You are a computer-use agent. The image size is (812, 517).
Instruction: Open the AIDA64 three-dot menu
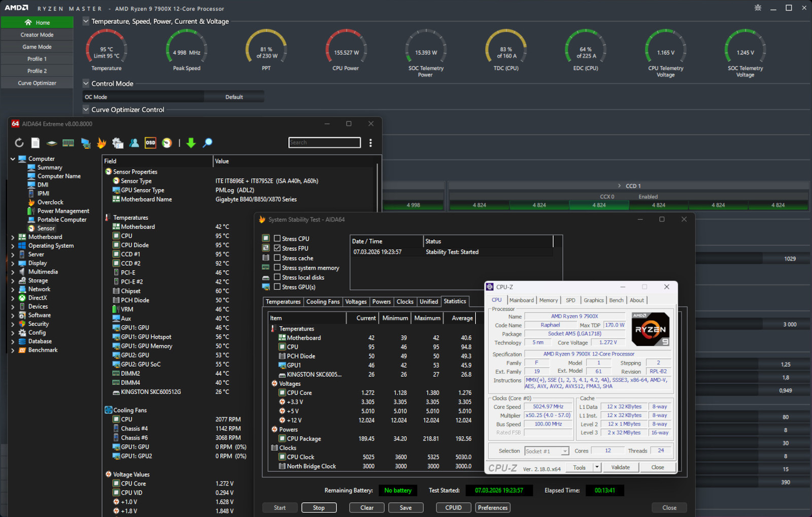point(370,143)
